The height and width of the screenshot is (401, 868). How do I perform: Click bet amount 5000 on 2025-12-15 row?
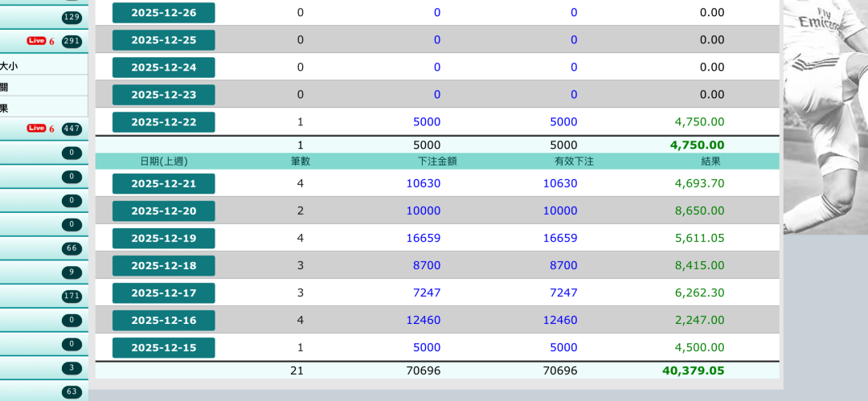coord(427,348)
